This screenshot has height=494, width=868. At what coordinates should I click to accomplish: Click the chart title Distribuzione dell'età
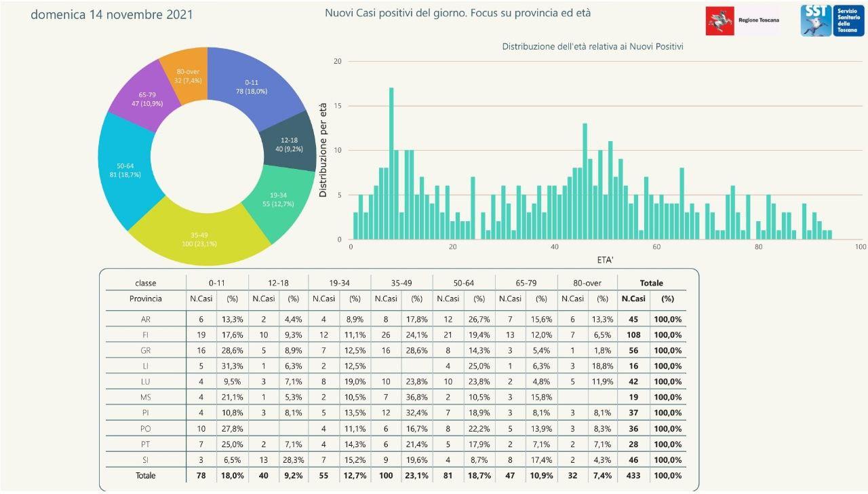point(592,46)
